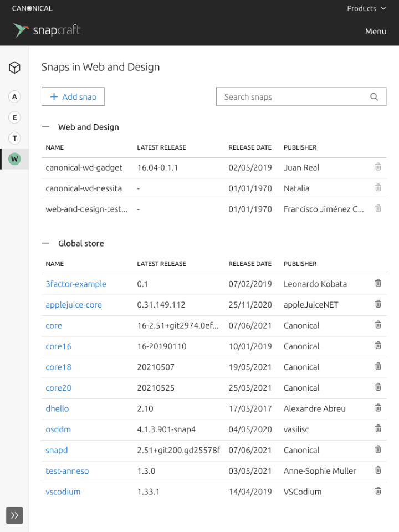
Task: Open the dhello snap link
Action: click(57, 408)
